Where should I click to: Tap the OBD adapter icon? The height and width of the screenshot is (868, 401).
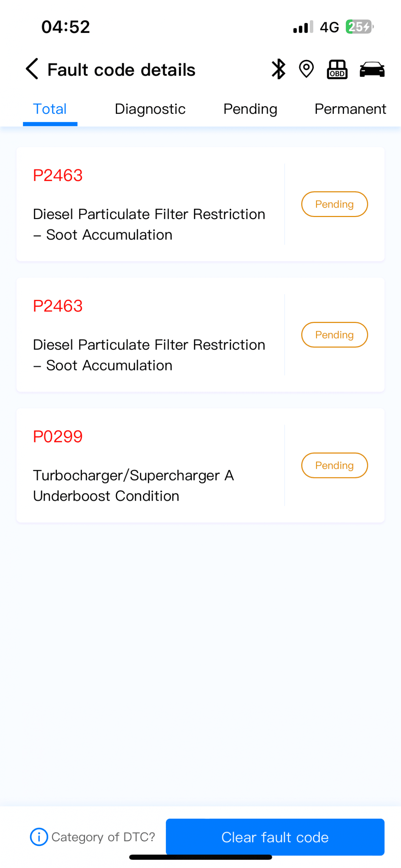[x=337, y=69]
